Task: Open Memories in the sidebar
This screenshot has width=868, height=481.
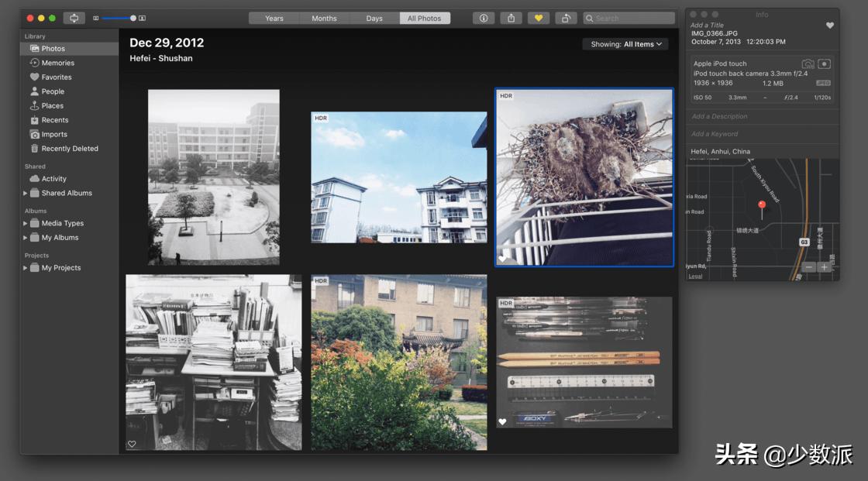Action: click(57, 63)
